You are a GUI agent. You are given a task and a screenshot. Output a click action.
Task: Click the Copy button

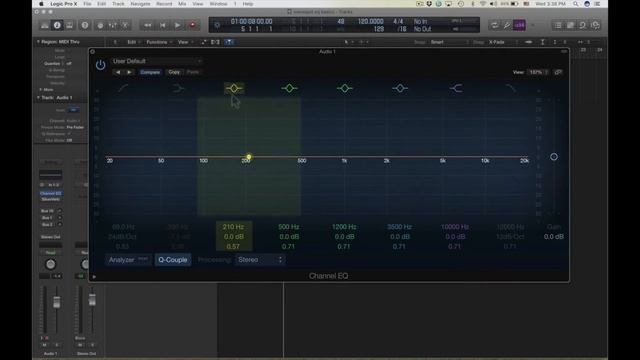pos(174,72)
